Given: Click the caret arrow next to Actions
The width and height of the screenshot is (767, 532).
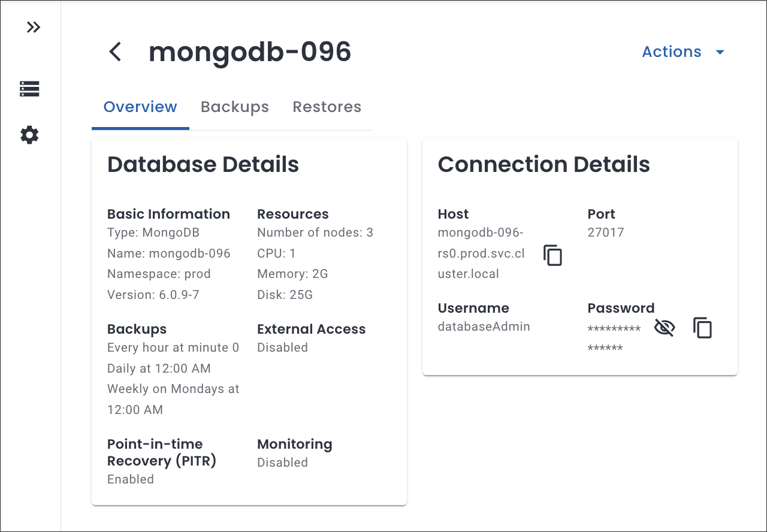Looking at the screenshot, I should click(720, 52).
